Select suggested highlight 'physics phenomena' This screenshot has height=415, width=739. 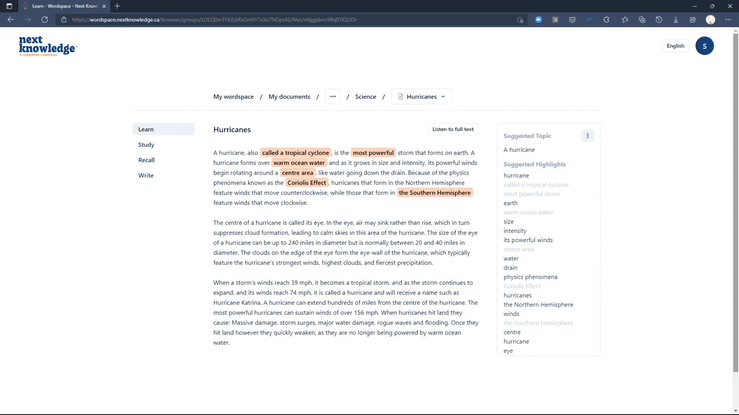pyautogui.click(x=530, y=277)
